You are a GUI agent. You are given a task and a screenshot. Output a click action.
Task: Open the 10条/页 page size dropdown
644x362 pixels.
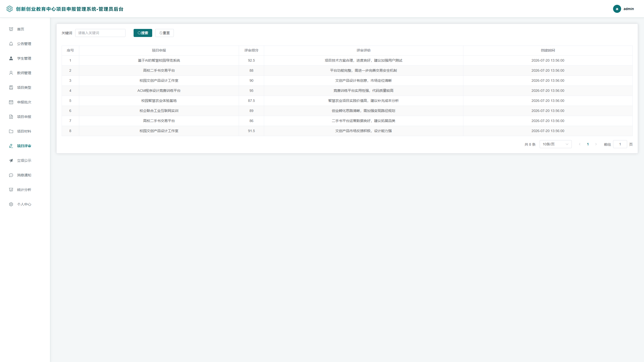tap(555, 144)
